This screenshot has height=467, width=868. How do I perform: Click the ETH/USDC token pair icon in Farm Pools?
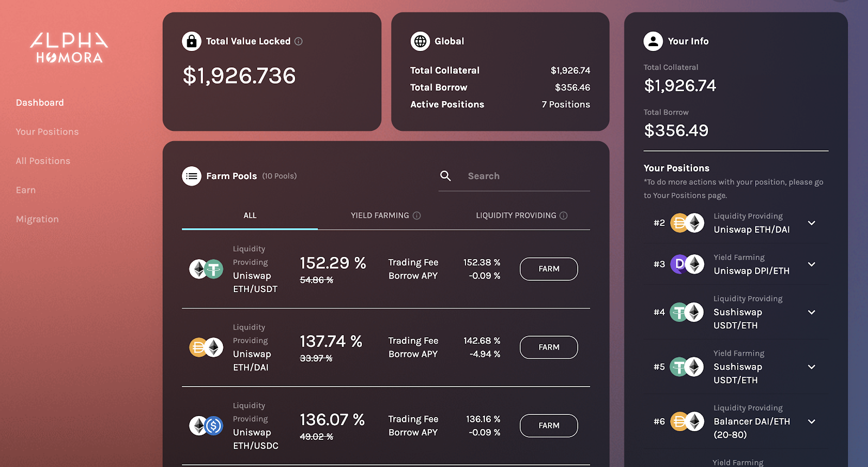(206, 426)
